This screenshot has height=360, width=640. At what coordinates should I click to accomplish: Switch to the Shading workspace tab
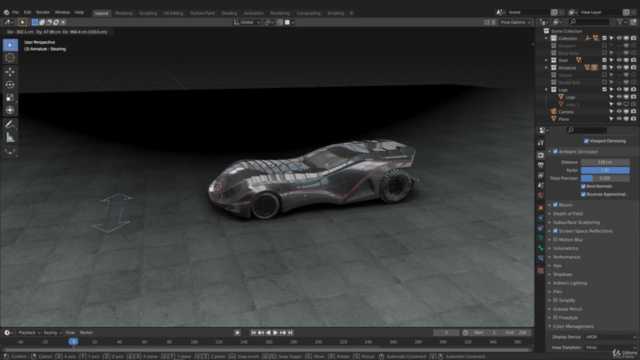coord(229,13)
